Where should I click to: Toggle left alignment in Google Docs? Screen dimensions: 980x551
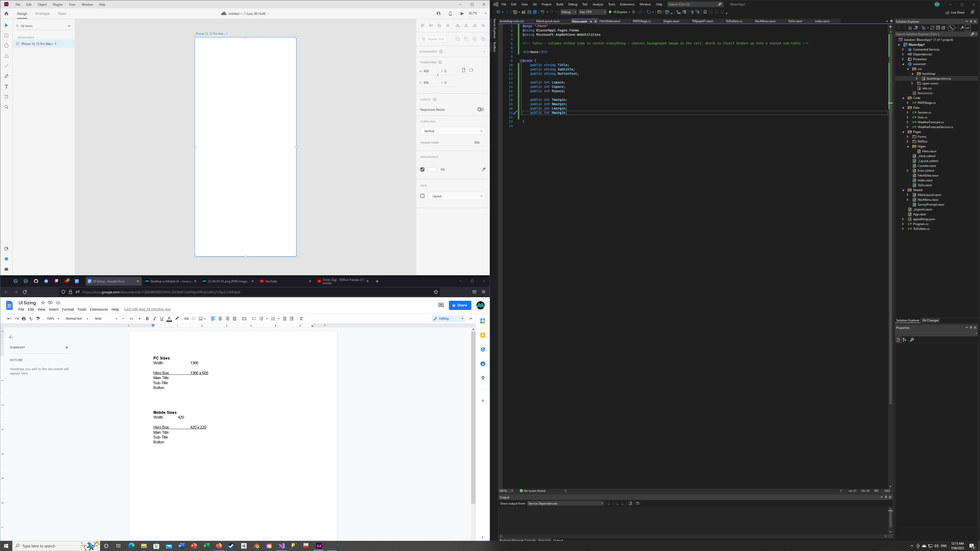pos(213,319)
